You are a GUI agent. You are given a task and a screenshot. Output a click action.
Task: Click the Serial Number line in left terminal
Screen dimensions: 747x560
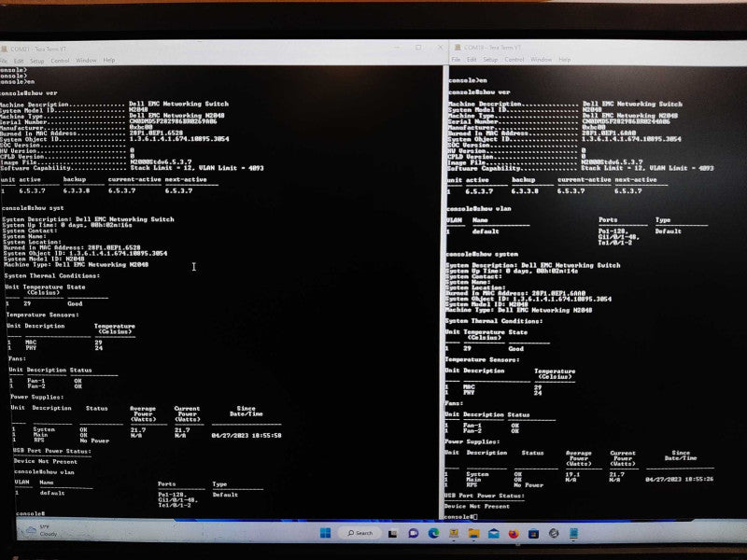click(x=108, y=121)
